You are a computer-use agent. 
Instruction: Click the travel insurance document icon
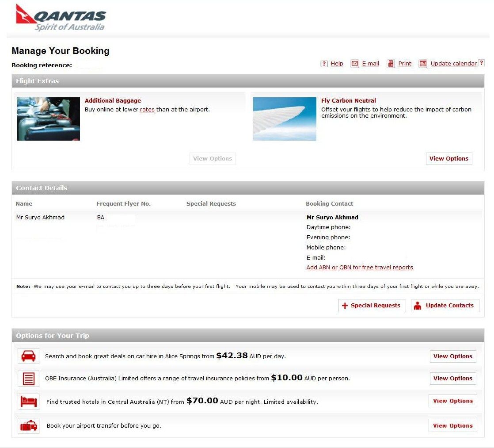28,379
